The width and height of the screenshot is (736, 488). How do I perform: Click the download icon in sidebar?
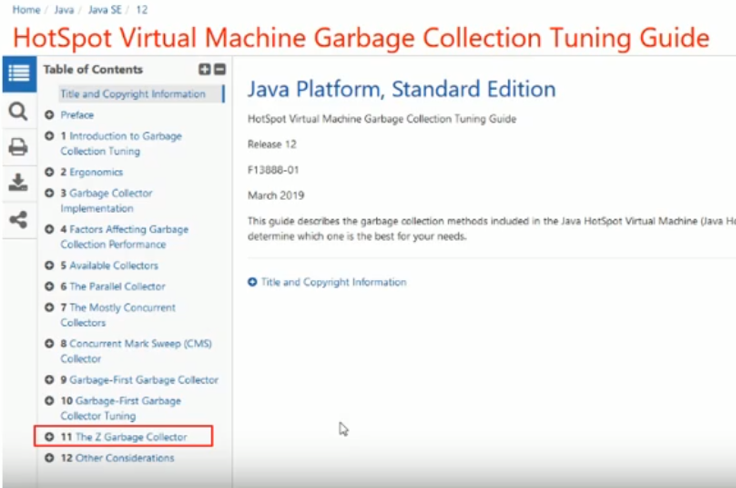pyautogui.click(x=18, y=183)
